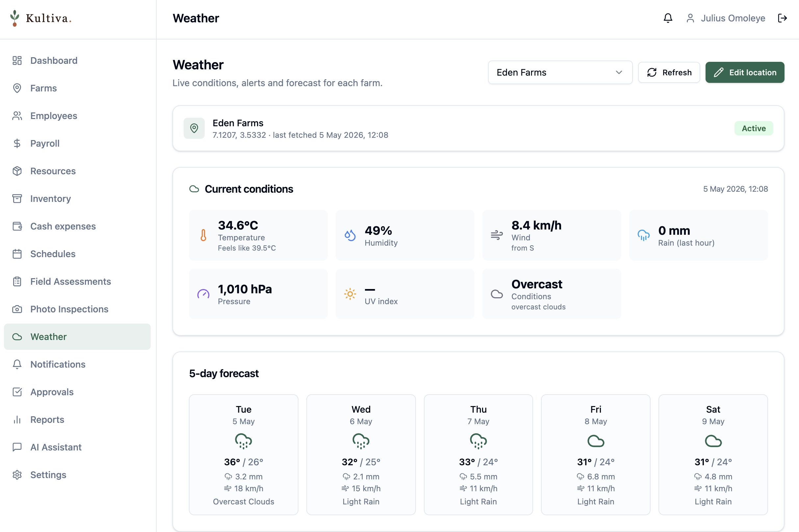Screen dimensions: 799x532
Task: Click the logout arrow icon
Action: 782,18
